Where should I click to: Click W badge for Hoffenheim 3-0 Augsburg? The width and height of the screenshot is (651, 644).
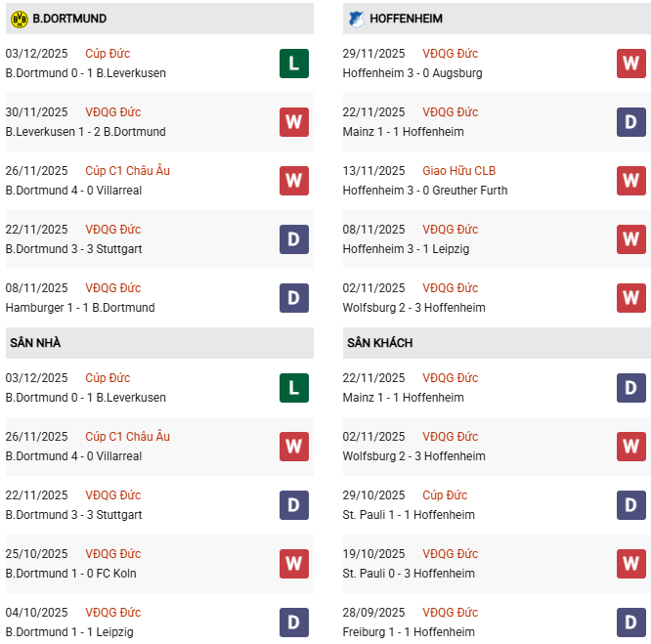tap(631, 64)
